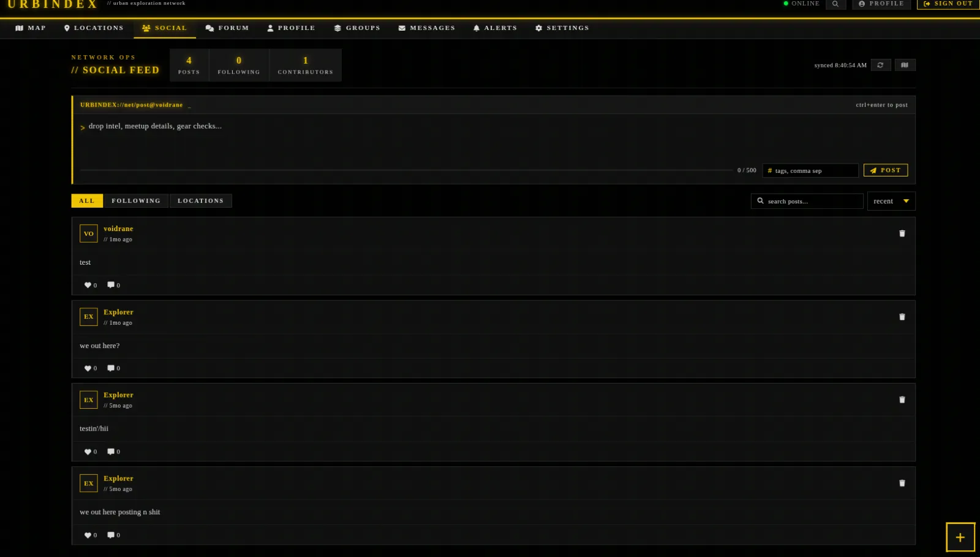
Task: Comment on the 'we out here?' post
Action: pyautogui.click(x=114, y=368)
